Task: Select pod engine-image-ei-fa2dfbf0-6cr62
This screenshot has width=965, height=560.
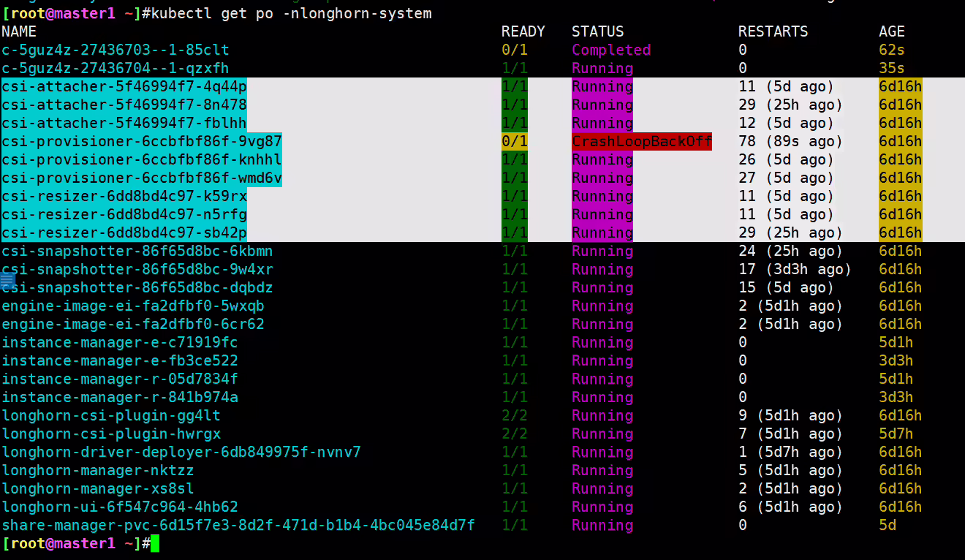Action: [x=133, y=324]
